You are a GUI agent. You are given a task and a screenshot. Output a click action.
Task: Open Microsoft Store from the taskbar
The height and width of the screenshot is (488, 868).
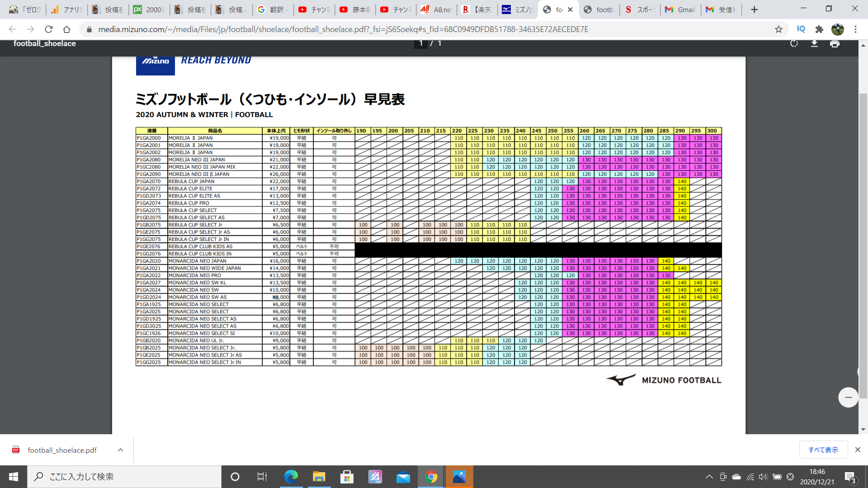pos(347,477)
